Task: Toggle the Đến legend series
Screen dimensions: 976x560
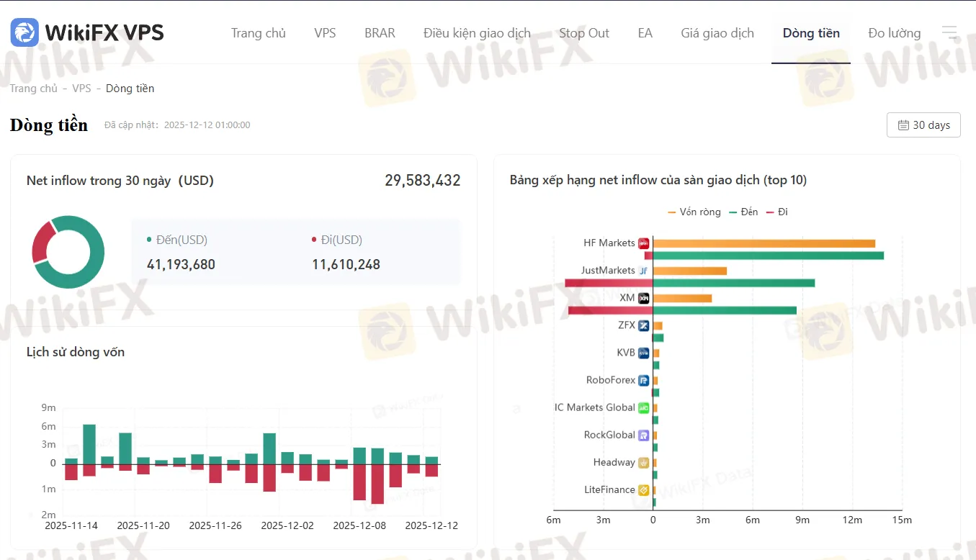Action: point(744,212)
